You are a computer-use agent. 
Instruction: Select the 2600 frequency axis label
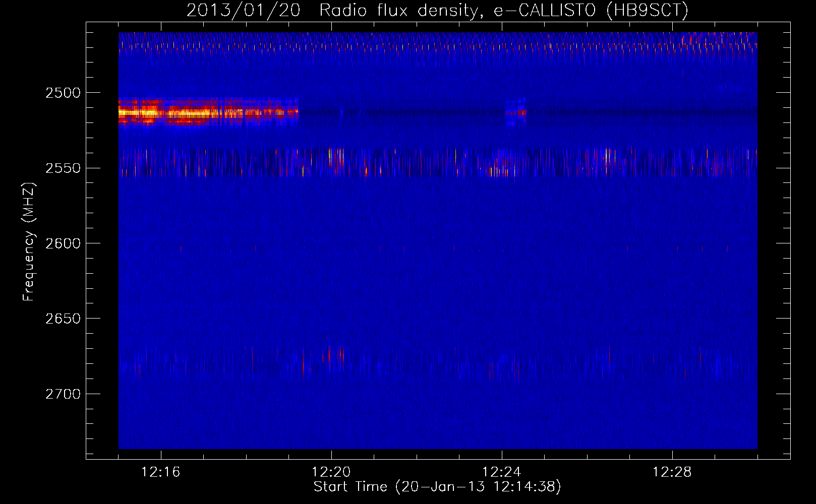tap(63, 243)
